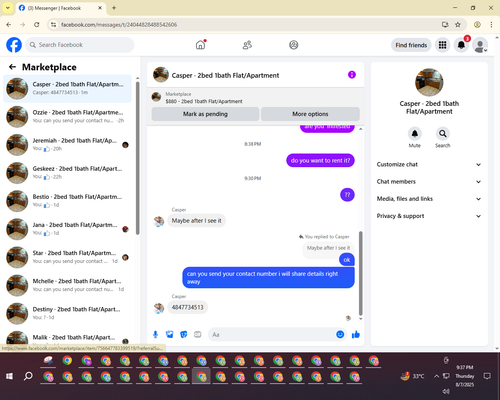500x400 pixels.
Task: Expand Chat members section
Action: [429, 182]
